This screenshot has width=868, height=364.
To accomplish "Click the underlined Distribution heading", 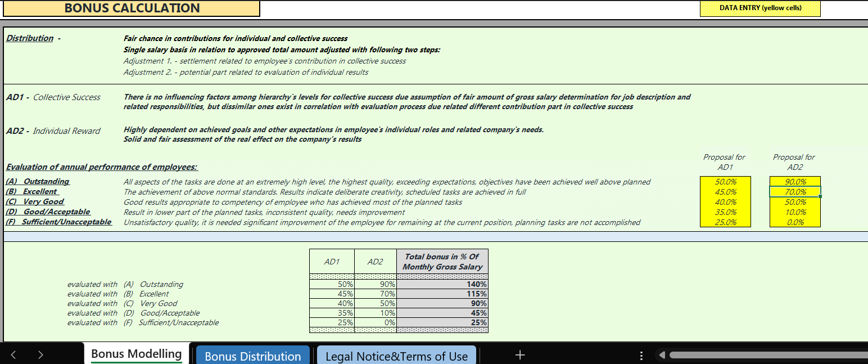I will tap(30, 38).
